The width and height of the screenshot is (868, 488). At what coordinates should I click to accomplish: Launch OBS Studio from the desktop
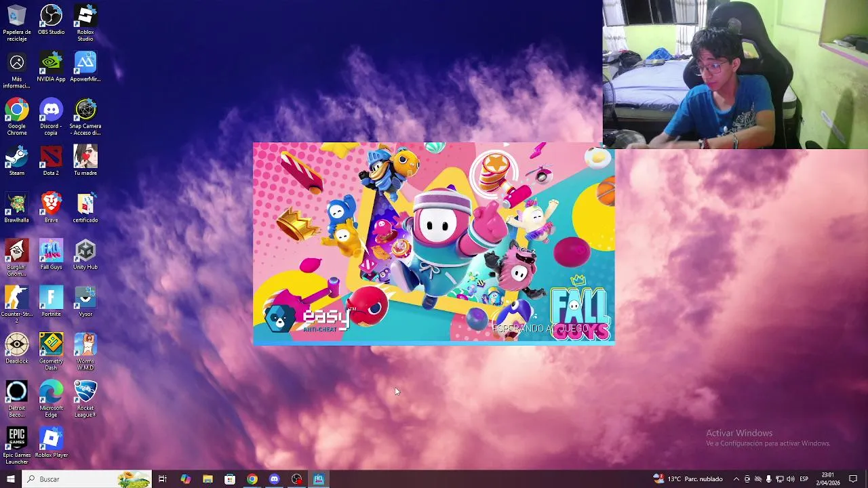[x=51, y=20]
